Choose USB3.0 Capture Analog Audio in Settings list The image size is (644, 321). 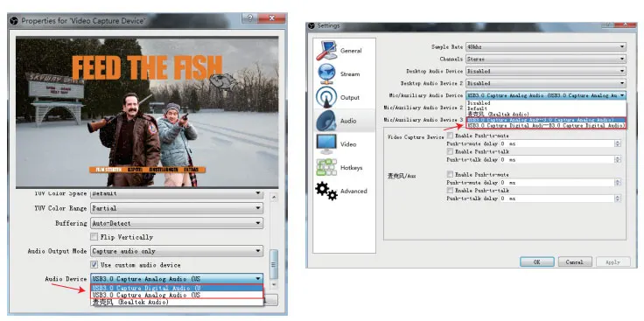546,120
